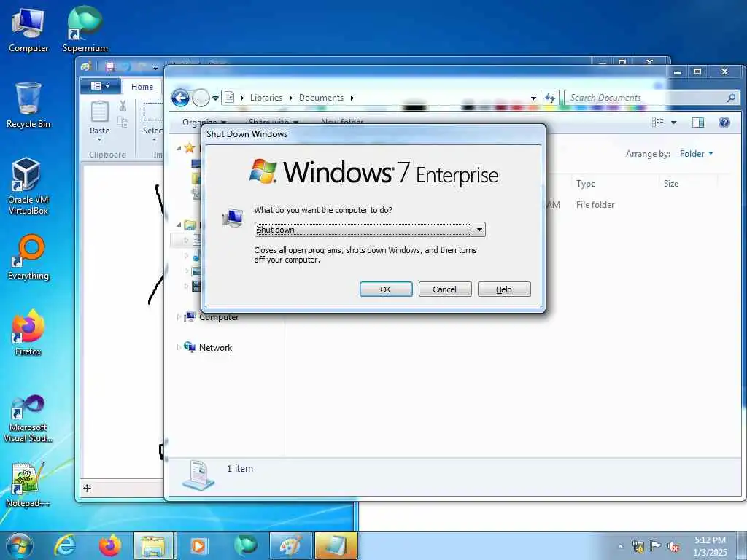Open Arrange by Folder dropdown
The image size is (747, 560).
pos(697,153)
